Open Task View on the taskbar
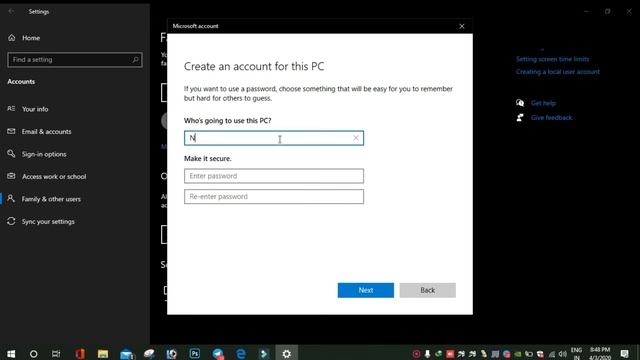Image resolution: width=640 pixels, height=360 pixels. [56, 353]
